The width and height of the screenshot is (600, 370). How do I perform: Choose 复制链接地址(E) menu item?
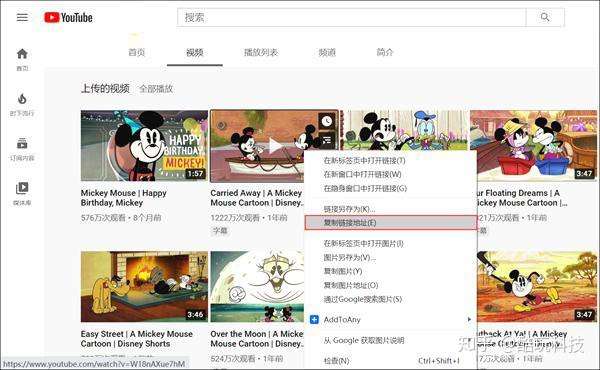[x=390, y=223]
